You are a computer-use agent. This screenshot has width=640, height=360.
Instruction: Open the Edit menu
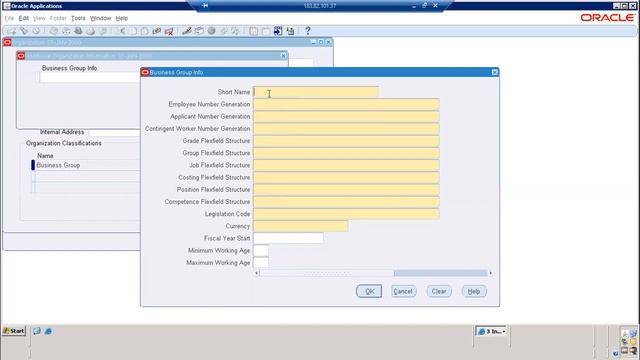pos(24,18)
